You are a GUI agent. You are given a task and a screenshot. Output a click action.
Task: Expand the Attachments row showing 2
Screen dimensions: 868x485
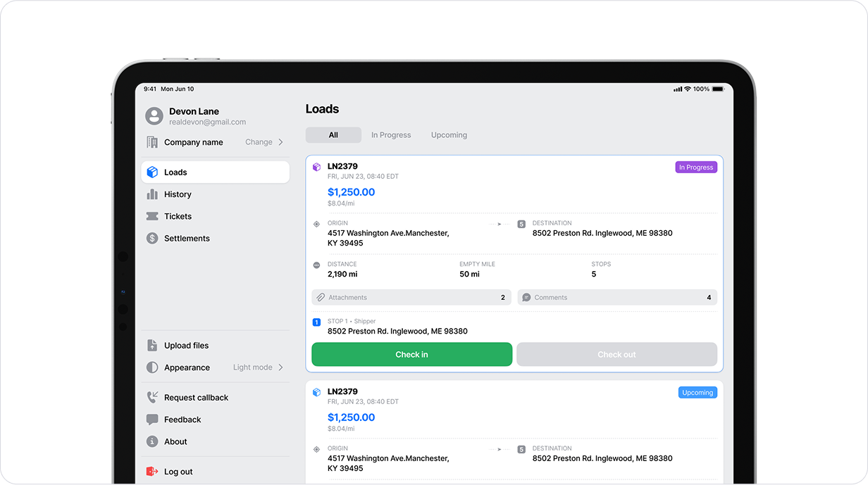[411, 298]
